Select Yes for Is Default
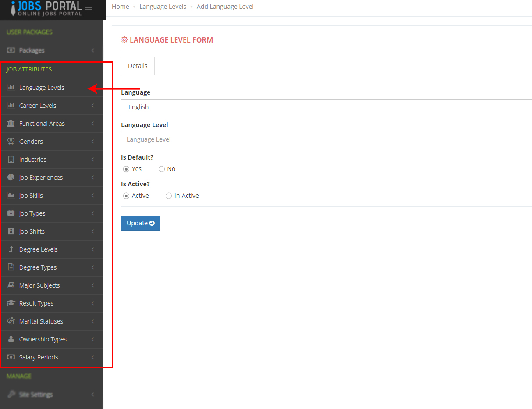This screenshot has height=409, width=532. [126, 169]
